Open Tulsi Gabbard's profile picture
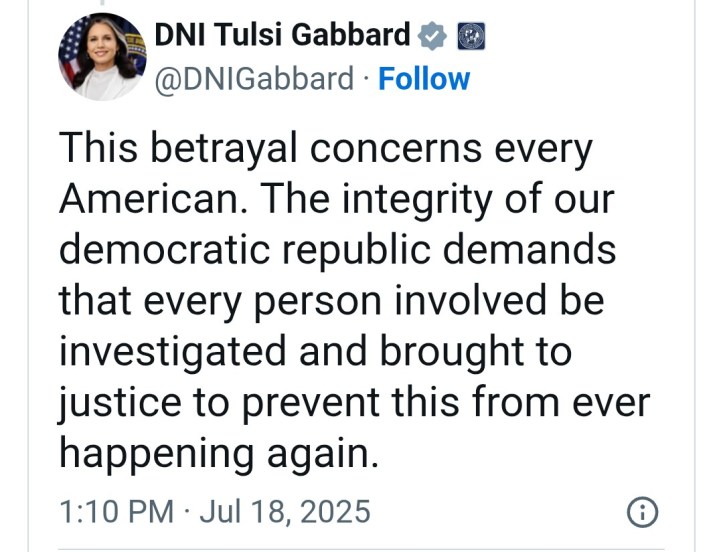This screenshot has width=723, height=552. pos(103,57)
